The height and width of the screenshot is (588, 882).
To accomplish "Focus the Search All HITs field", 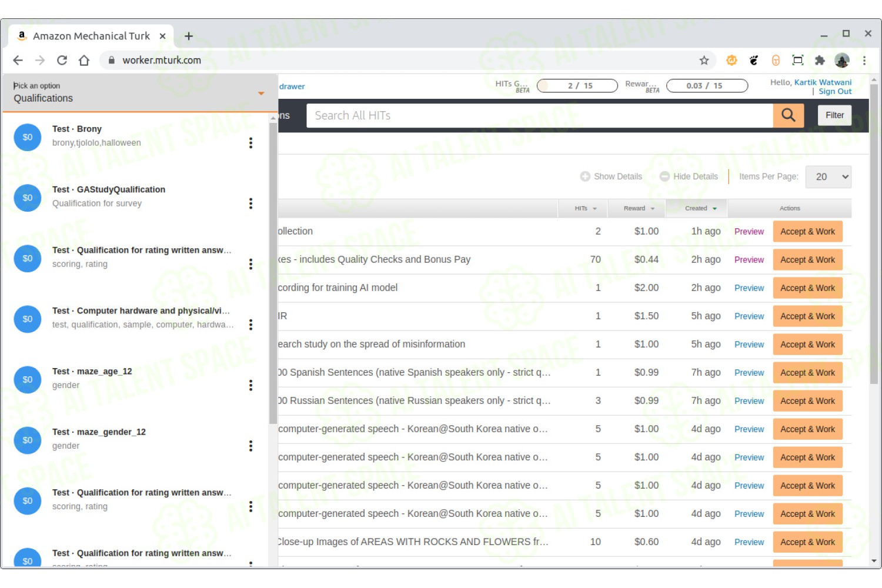I will [540, 115].
